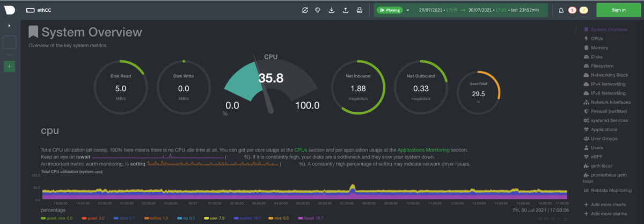Open dropdown arrow next to Playing

[408, 10]
